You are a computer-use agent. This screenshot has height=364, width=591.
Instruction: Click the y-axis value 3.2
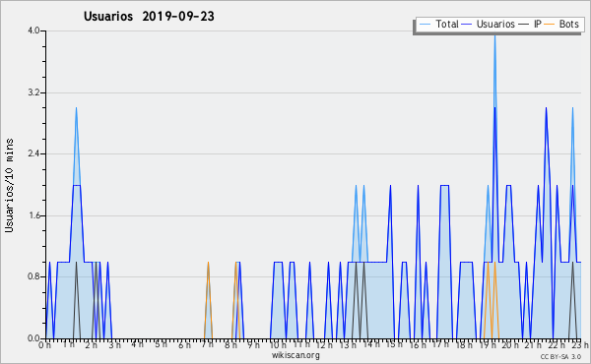pos(33,92)
